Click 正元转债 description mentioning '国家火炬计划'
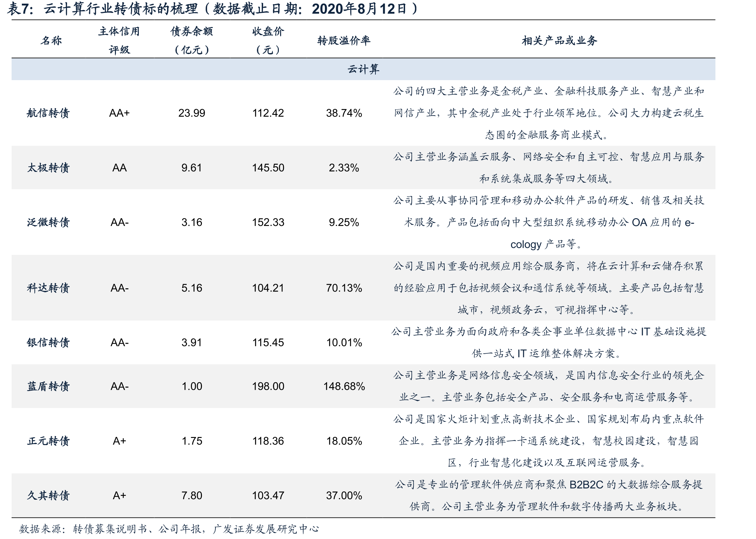Image resolution: width=756 pixels, height=539 pixels. coord(549,441)
